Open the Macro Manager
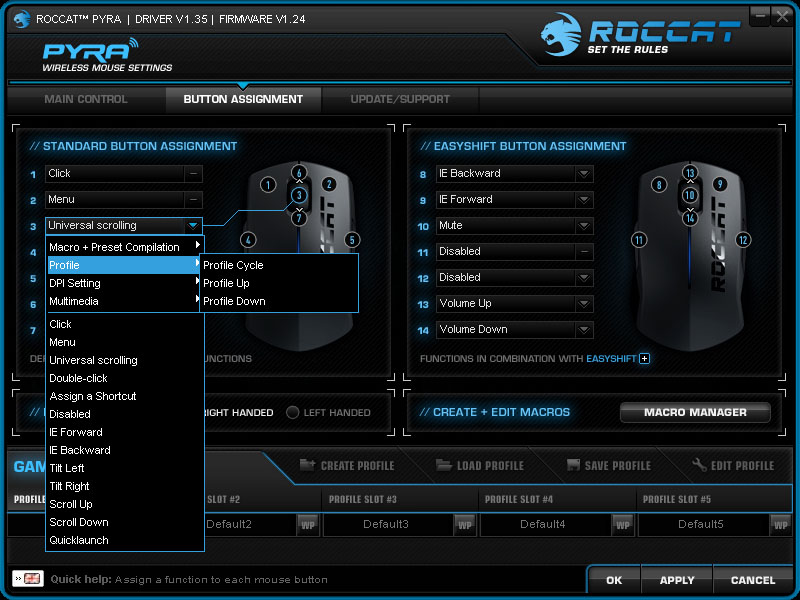Image resolution: width=800 pixels, height=600 pixels. tap(695, 412)
